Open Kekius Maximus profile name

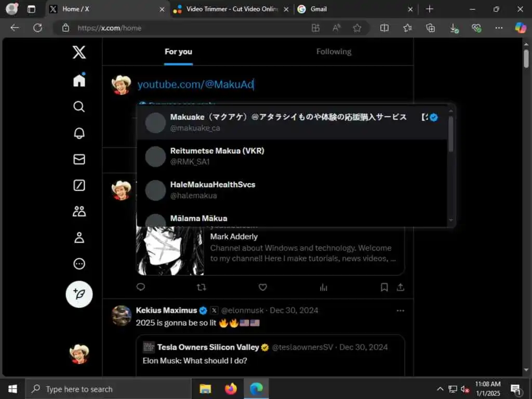click(x=166, y=311)
